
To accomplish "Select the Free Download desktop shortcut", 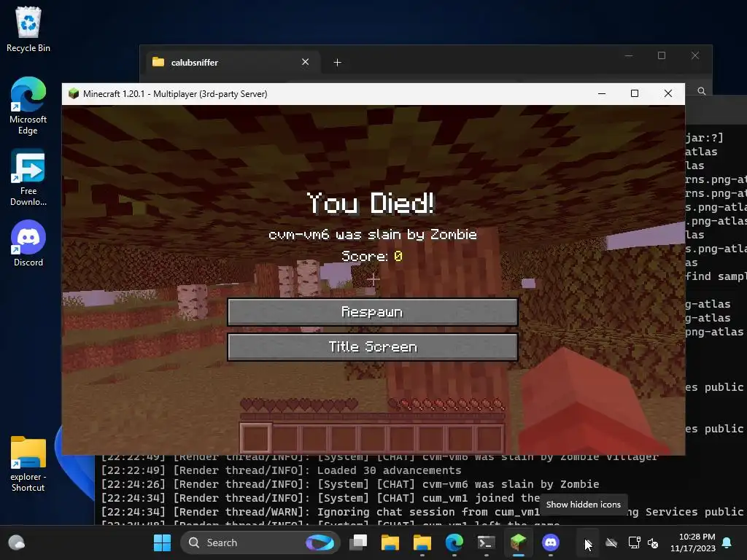I will click(28, 178).
